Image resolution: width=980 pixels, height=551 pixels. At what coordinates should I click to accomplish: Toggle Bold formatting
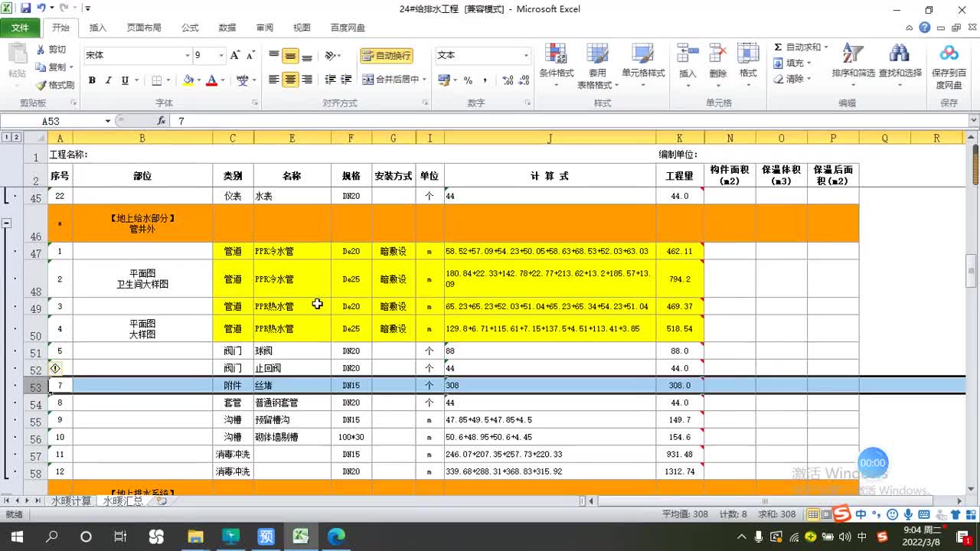(x=92, y=80)
